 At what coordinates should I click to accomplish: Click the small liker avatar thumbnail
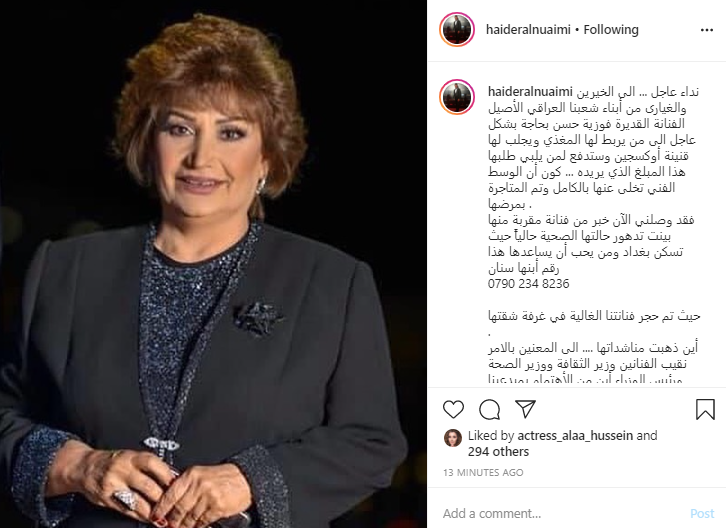tap(453, 438)
